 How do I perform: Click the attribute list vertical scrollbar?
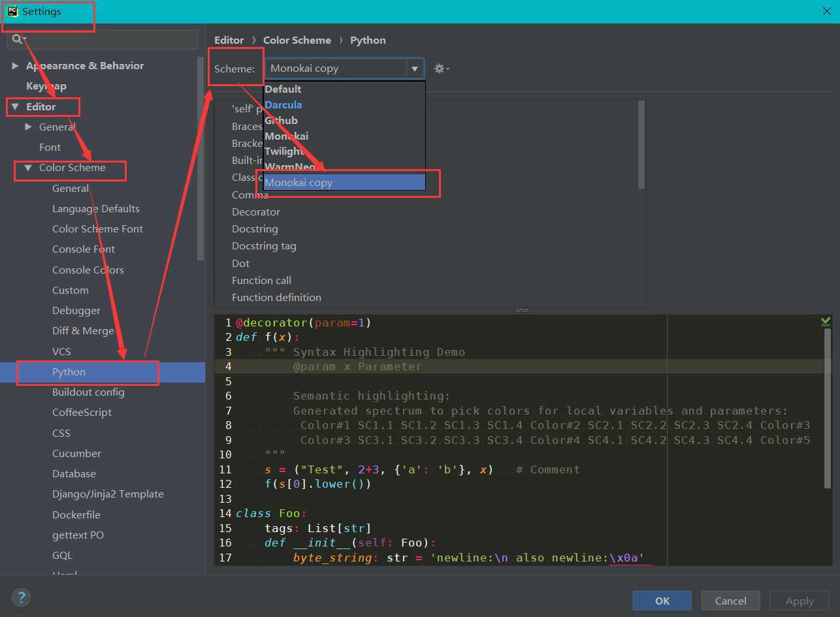pyautogui.click(x=641, y=145)
